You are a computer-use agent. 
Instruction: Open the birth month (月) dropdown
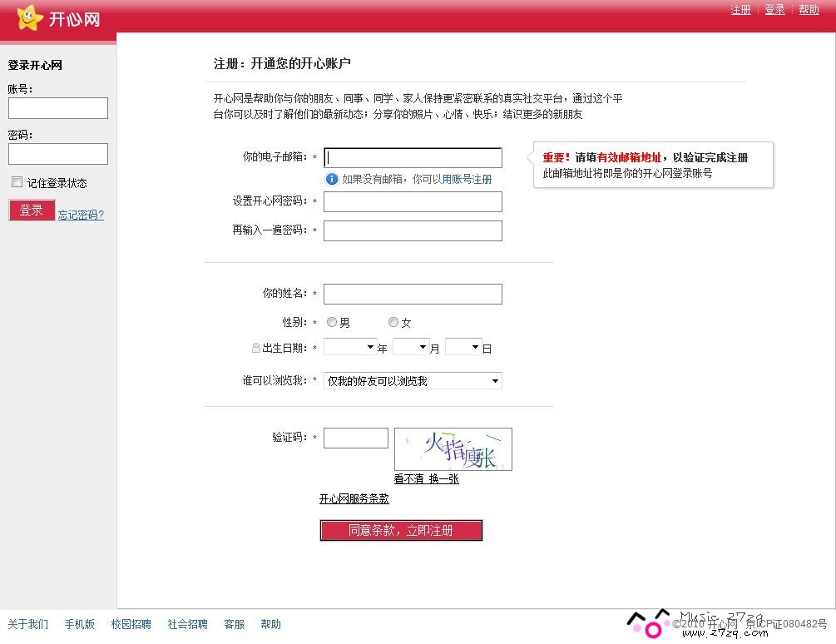click(x=411, y=347)
